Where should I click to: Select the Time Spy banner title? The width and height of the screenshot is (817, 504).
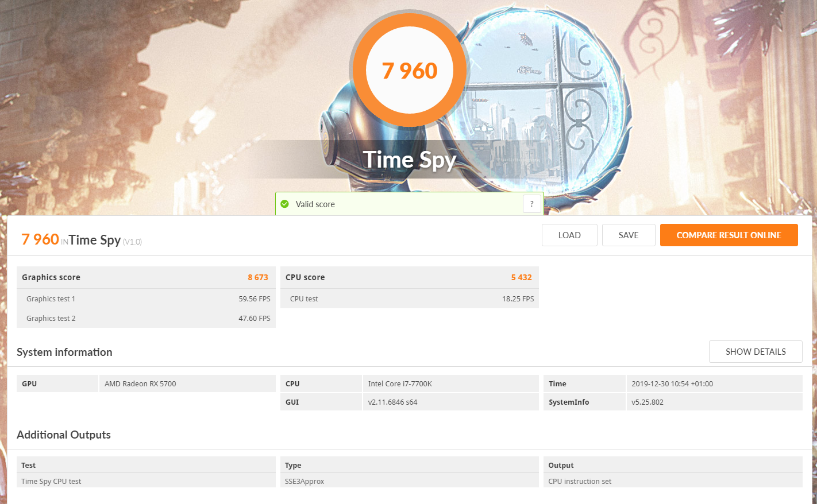pos(410,160)
